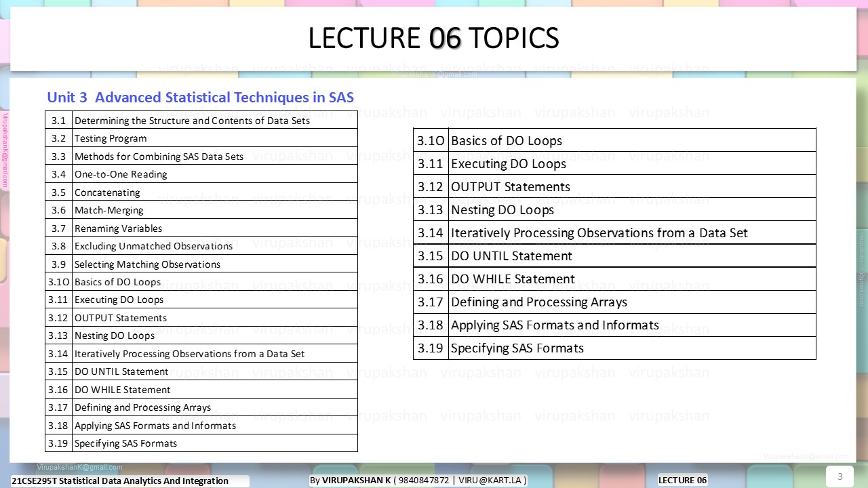This screenshot has height=488, width=868.
Task: Select 'Nesting DO Loops' in the enlarged table
Action: coord(502,210)
